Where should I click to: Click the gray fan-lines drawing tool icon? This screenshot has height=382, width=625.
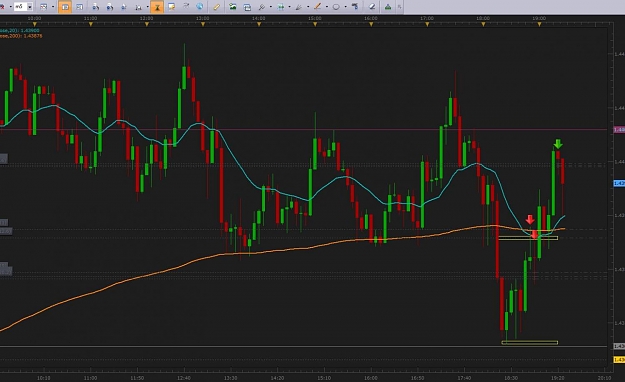(299, 7)
